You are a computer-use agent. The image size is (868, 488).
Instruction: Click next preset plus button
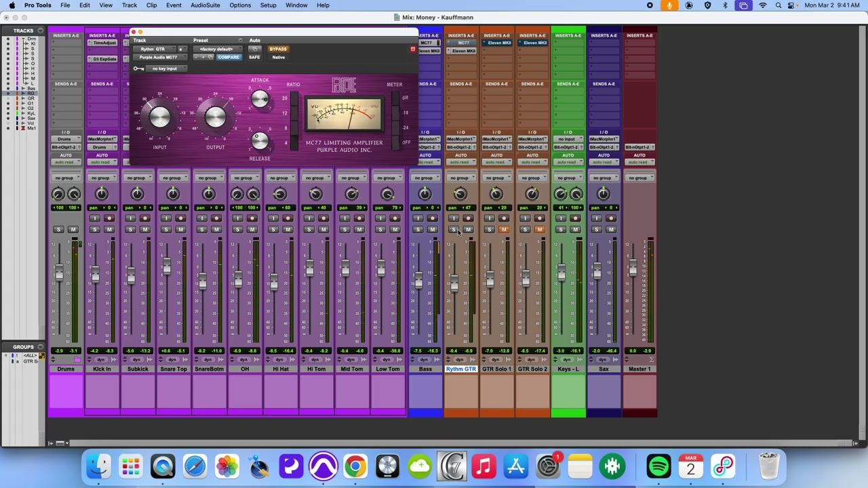[x=203, y=57]
